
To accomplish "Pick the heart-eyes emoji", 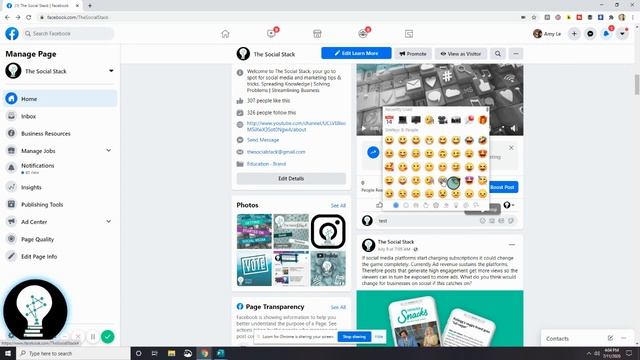I will click(x=482, y=153).
